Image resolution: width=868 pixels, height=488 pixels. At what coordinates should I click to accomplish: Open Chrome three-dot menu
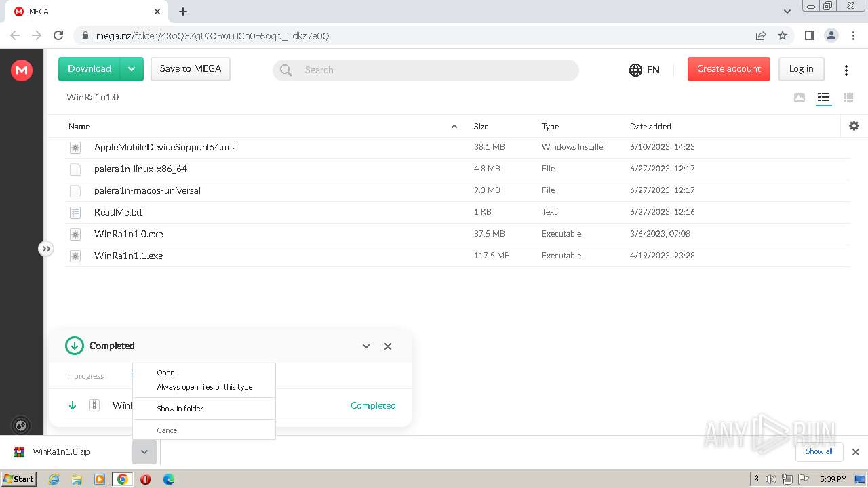coord(853,35)
